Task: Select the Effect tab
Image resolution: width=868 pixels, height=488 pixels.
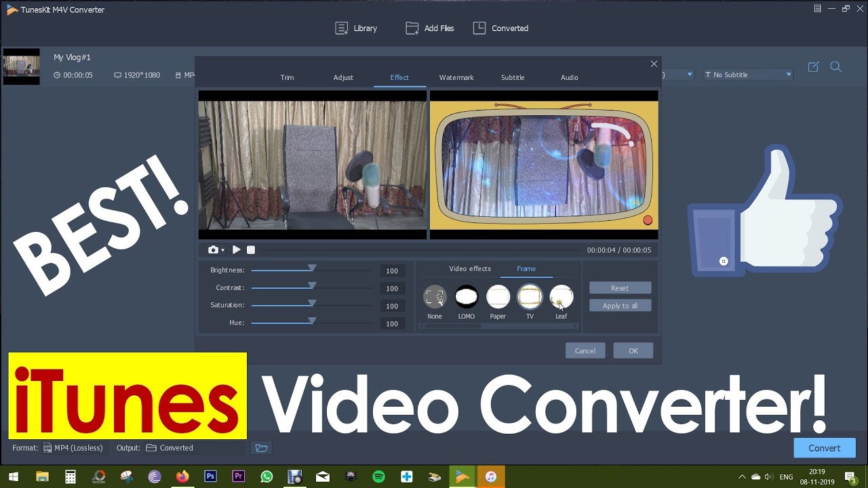Action: click(399, 77)
